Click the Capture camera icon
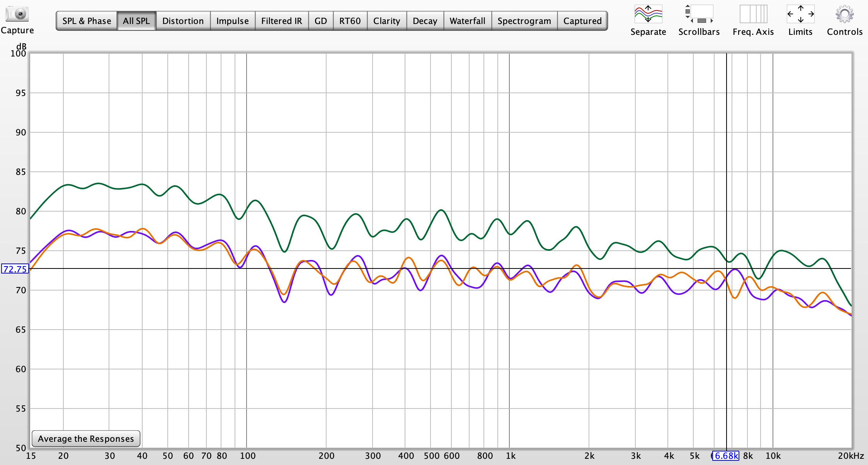Image resolution: width=868 pixels, height=465 pixels. tap(17, 14)
